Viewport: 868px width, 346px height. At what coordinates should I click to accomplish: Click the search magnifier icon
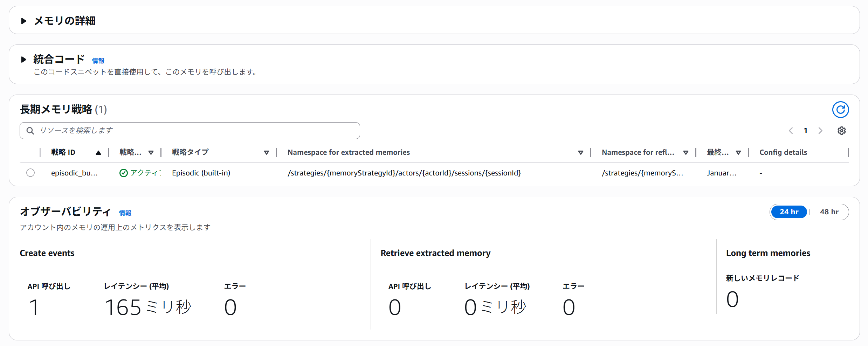(30, 131)
